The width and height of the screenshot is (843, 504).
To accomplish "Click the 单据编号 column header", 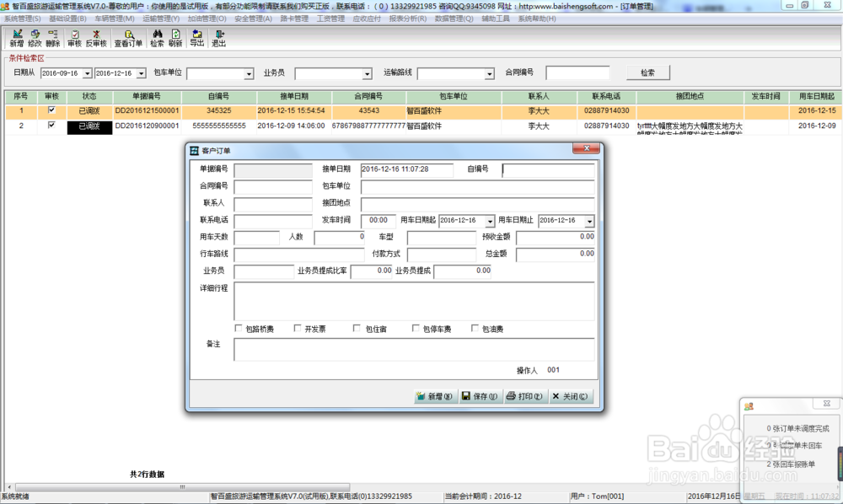I will [x=147, y=97].
